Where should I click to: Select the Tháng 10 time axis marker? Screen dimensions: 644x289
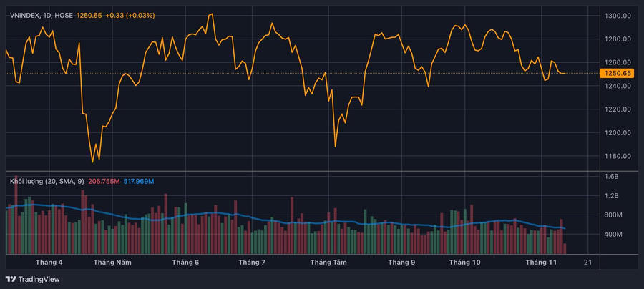tap(465, 263)
